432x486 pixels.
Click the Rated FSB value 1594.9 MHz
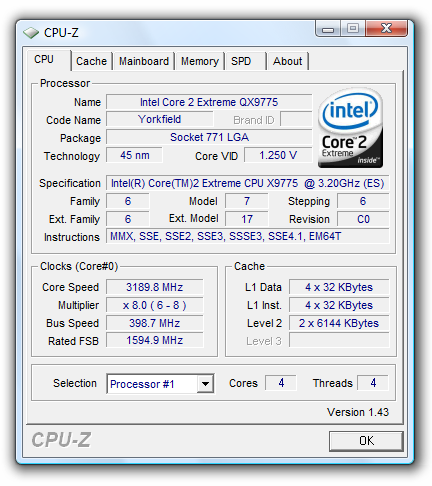point(154,340)
